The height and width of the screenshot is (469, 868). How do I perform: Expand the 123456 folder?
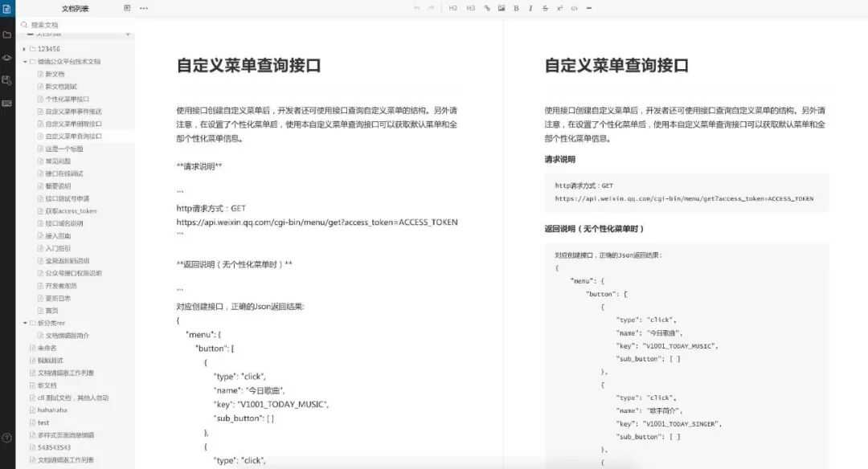click(24, 49)
